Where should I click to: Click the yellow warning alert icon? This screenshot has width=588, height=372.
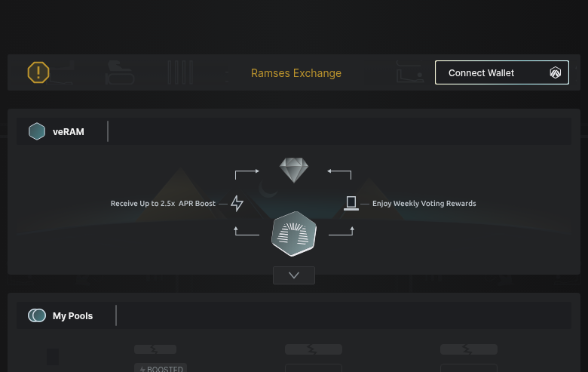38,72
